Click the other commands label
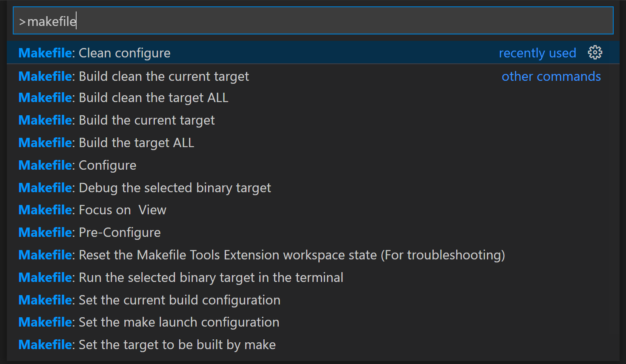 (551, 76)
